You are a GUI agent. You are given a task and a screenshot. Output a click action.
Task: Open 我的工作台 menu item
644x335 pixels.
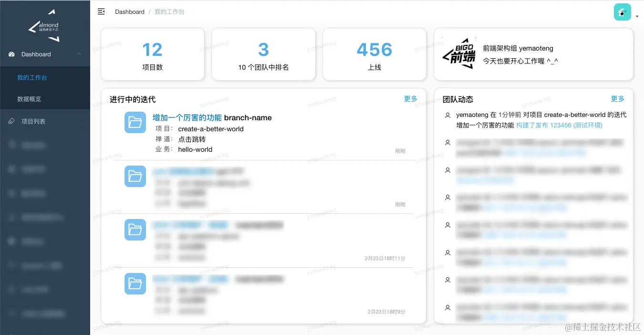(x=45, y=77)
